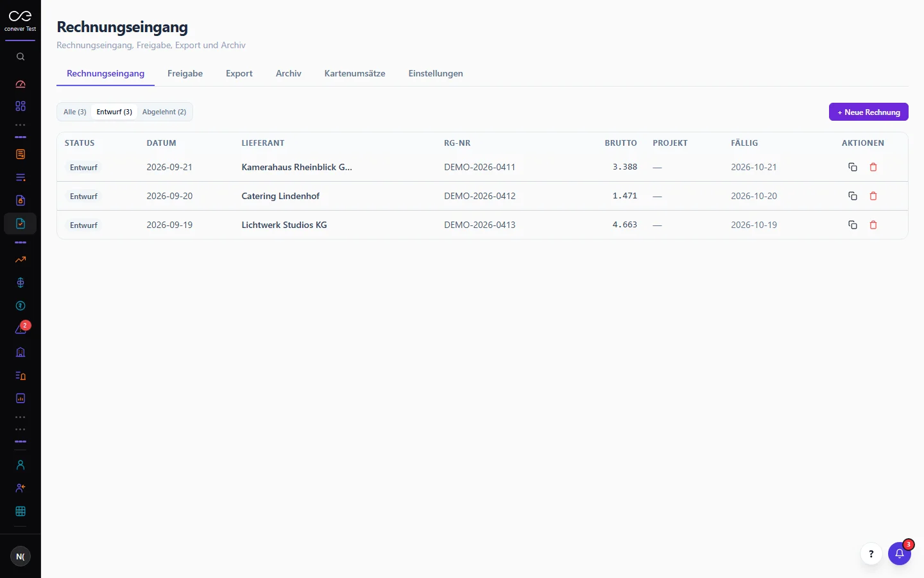
Task: Click the LIEFERANT column header
Action: (263, 143)
